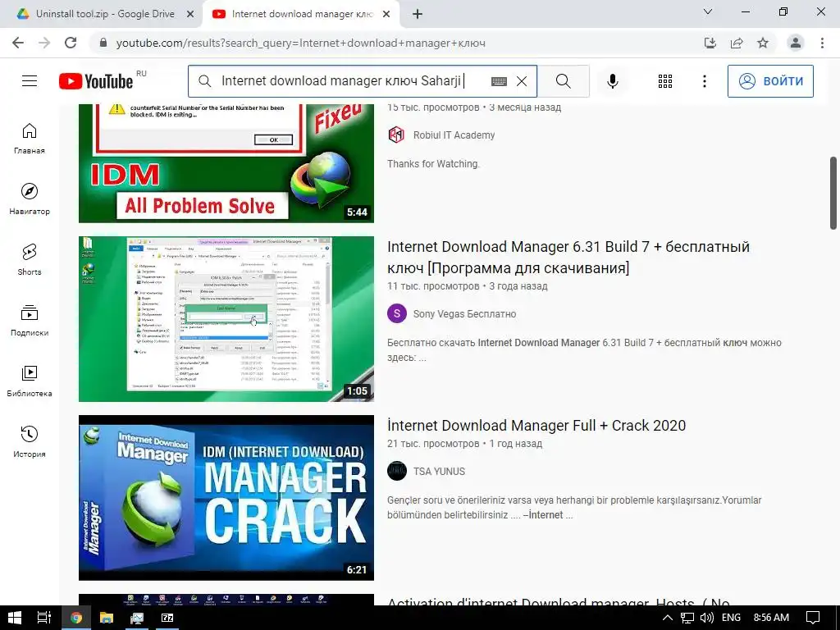
Task: Click the YouTube logo
Action: coord(96,81)
